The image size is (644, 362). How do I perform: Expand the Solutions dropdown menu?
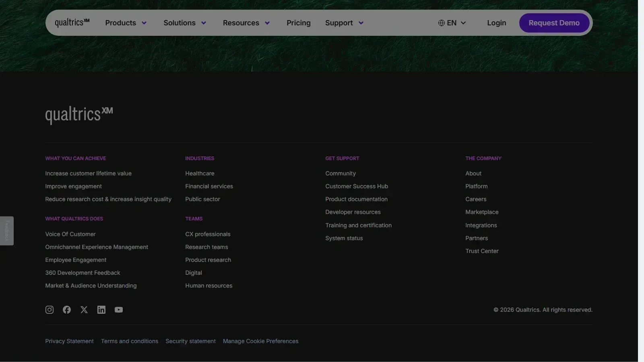click(x=185, y=23)
